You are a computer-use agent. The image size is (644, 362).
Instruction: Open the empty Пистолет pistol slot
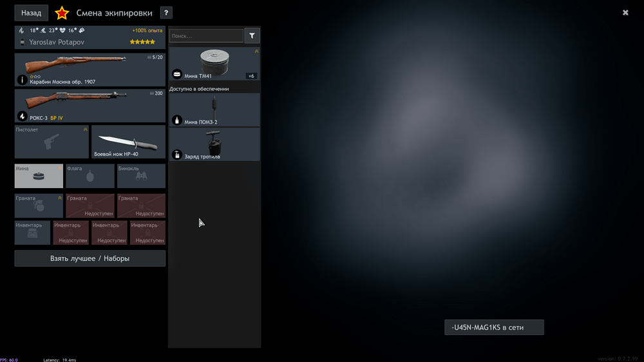click(x=52, y=142)
